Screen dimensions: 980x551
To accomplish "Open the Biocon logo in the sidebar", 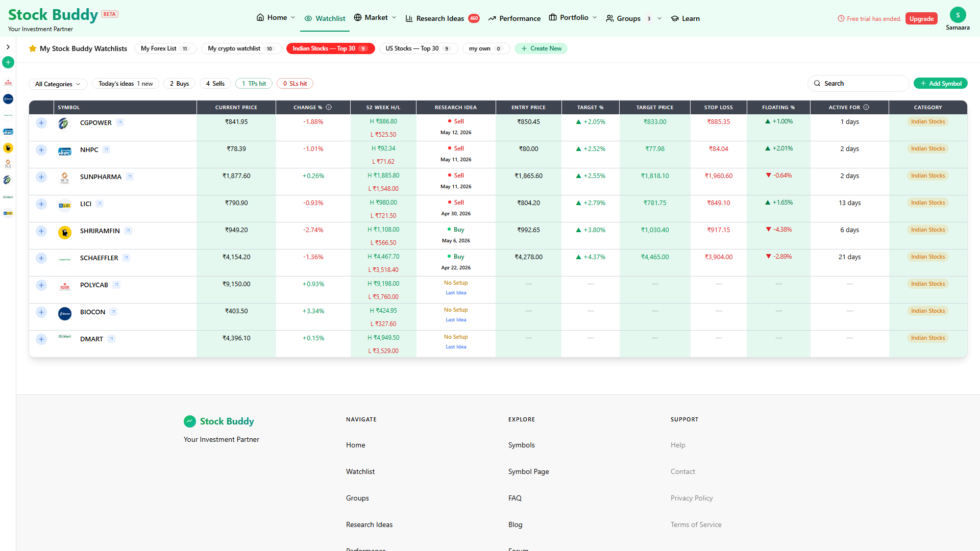I will [x=8, y=99].
